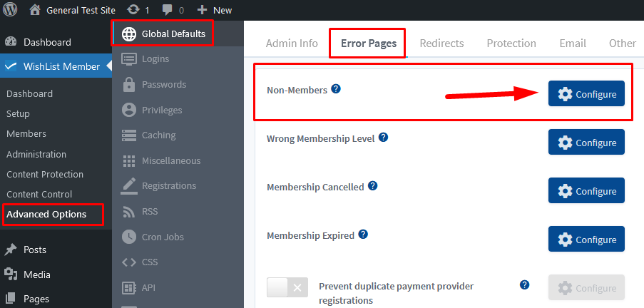Click the New content button
The image size is (644, 308).
pos(215,10)
